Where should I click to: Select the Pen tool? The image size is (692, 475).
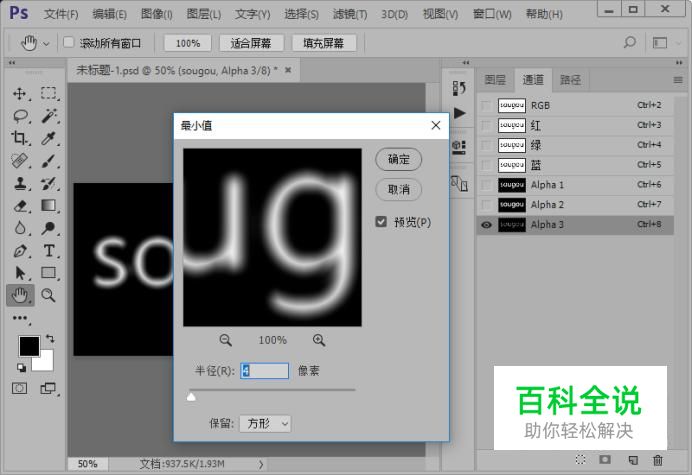(20, 250)
